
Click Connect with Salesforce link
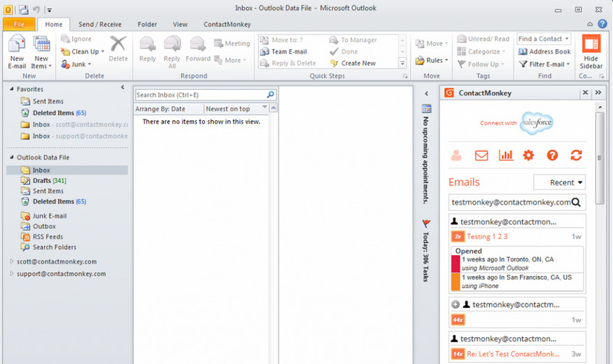pyautogui.click(x=516, y=123)
